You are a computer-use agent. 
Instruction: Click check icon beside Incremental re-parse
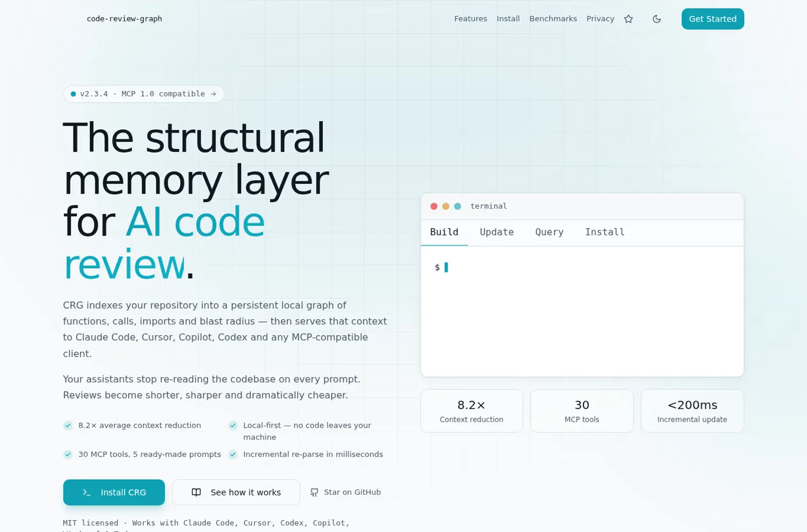(232, 454)
